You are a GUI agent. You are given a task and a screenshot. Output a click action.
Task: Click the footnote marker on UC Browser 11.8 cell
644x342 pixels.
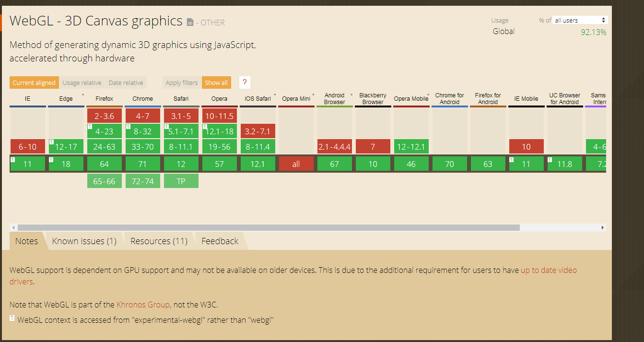550,160
